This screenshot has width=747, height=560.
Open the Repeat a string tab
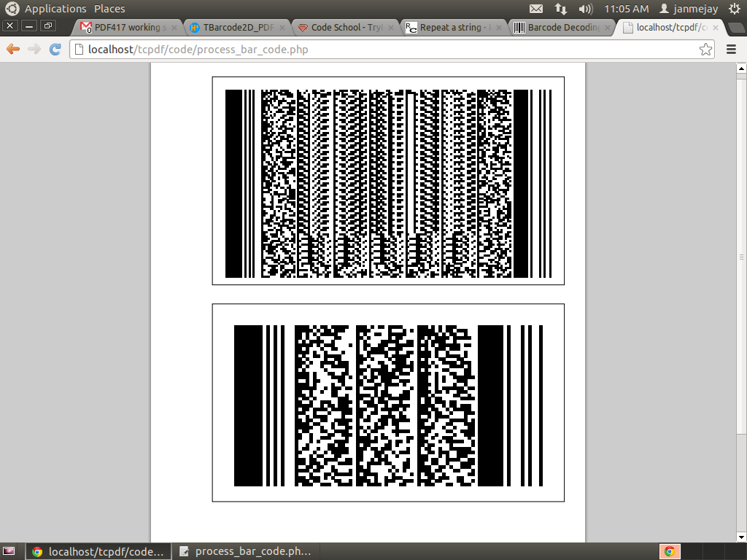(450, 28)
